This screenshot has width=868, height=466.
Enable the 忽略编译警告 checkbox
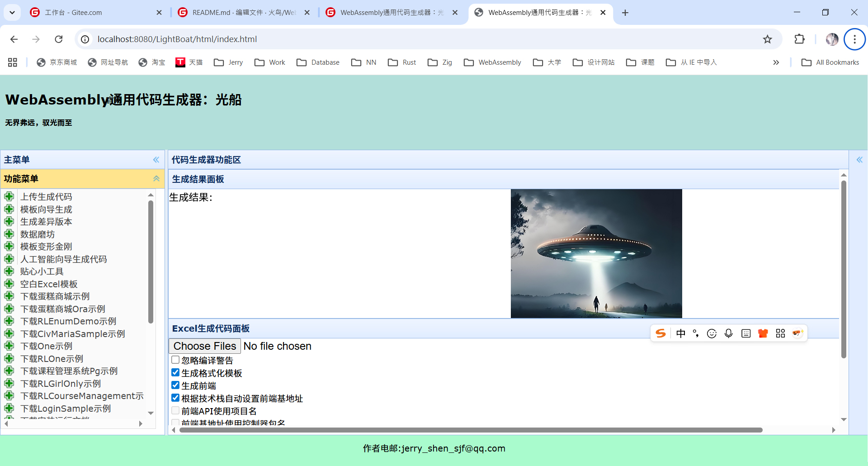(175, 359)
